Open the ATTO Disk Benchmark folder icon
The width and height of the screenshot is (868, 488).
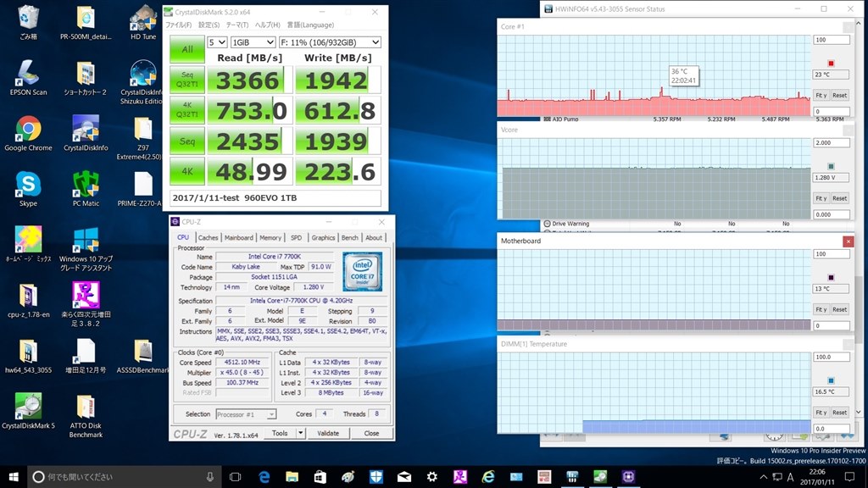[x=86, y=415]
